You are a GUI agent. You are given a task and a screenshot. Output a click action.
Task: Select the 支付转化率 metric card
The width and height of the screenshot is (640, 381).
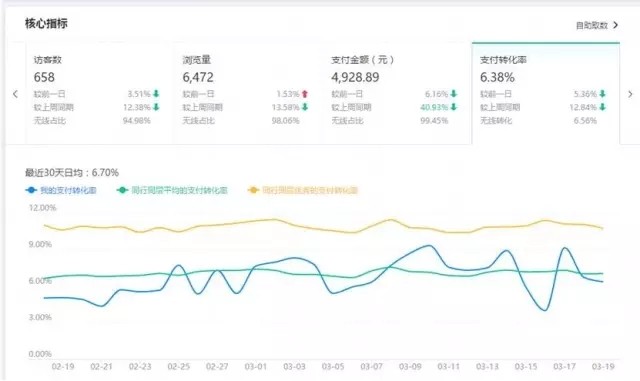[x=546, y=93]
